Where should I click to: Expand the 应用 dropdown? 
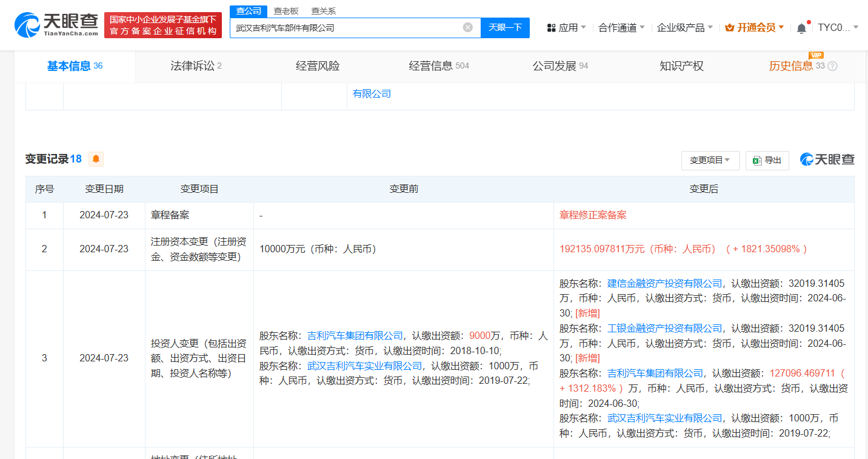point(583,27)
